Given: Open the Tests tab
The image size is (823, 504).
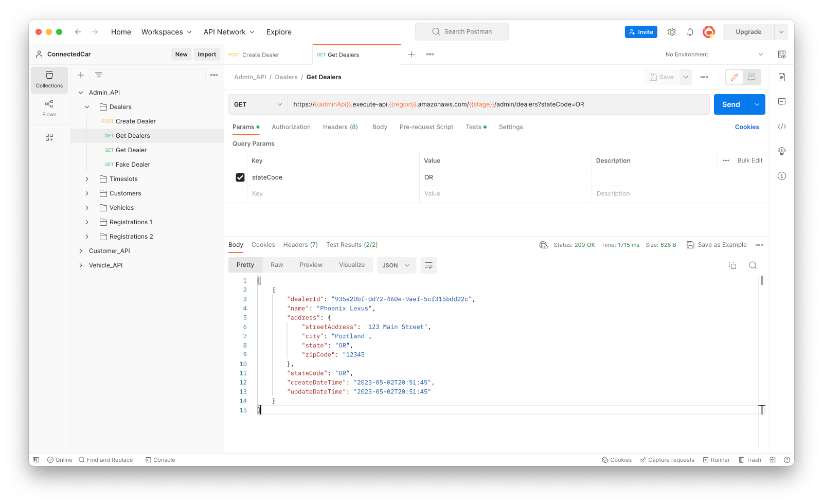Looking at the screenshot, I should click(x=476, y=127).
